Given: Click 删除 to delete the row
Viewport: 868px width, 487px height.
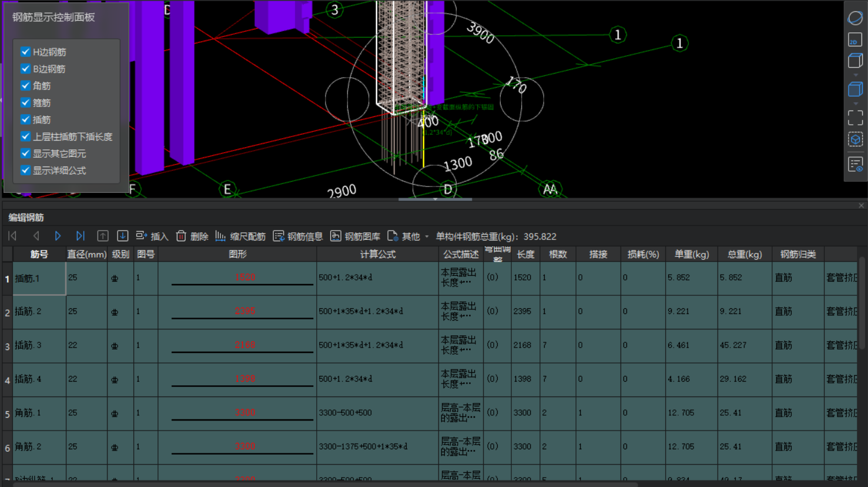Looking at the screenshot, I should click(x=192, y=236).
